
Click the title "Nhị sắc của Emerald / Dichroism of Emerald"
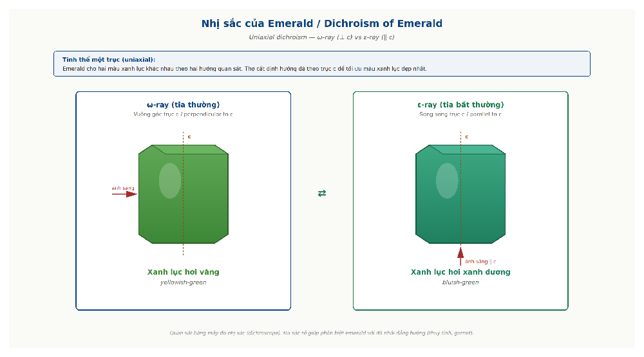(x=321, y=24)
